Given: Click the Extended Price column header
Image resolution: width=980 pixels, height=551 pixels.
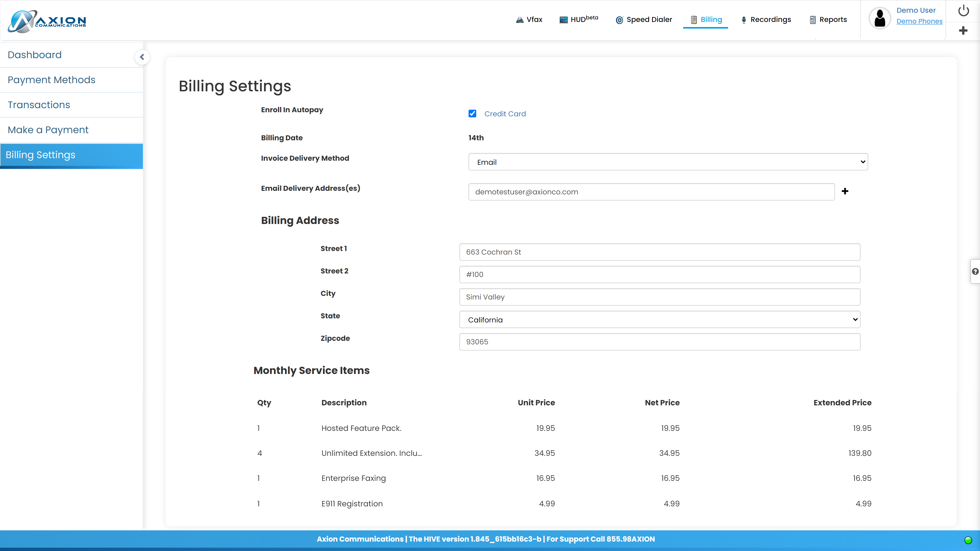Looking at the screenshot, I should tap(842, 403).
